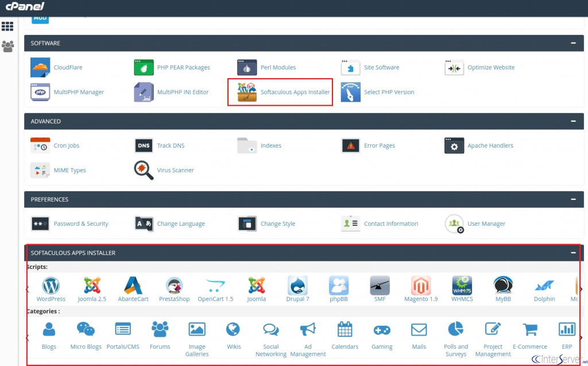Open the PHP PEAR Packages icon
This screenshot has width=588, height=366.
(144, 68)
